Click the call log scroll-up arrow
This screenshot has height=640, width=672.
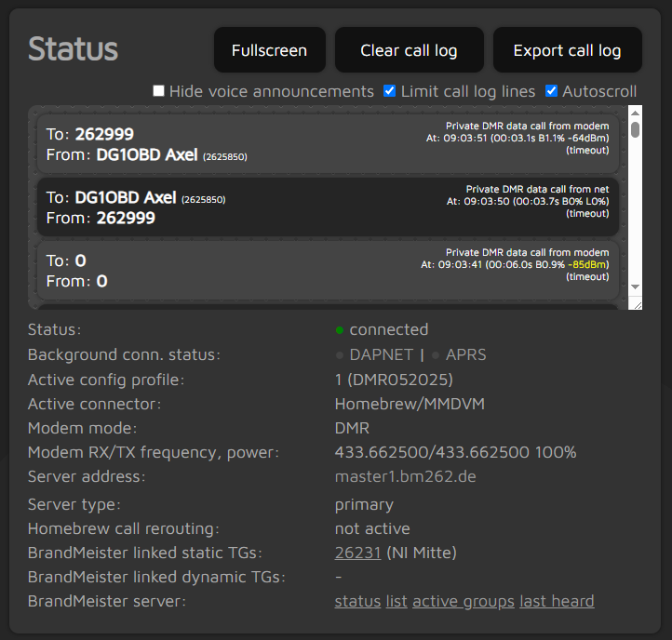point(636,113)
